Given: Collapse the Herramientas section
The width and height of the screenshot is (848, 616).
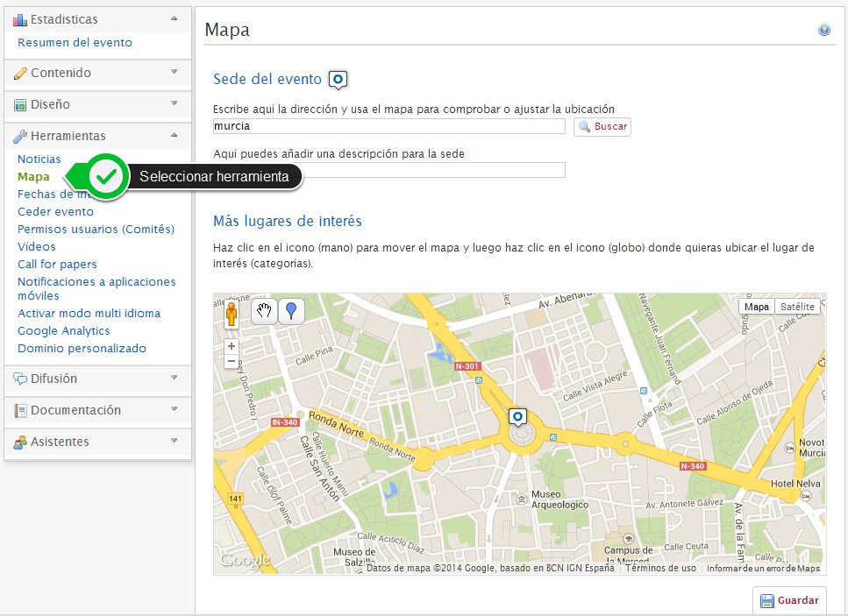Looking at the screenshot, I should click(96, 136).
